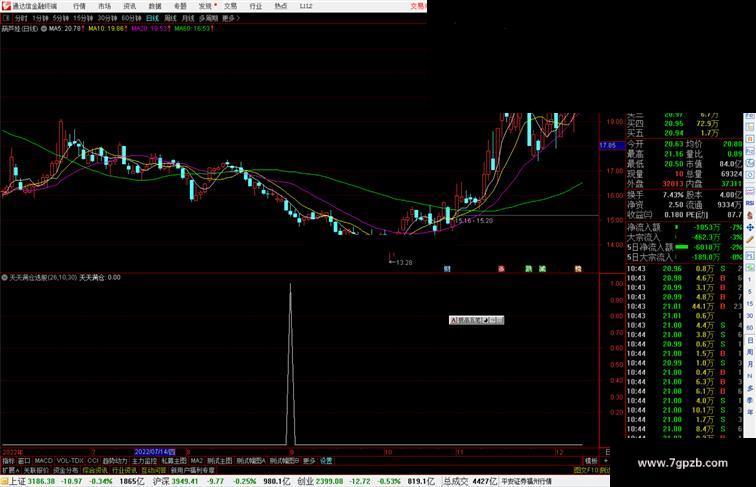Switch to 1分钟 chart period
Screen dimensions: 756x487
pos(40,18)
